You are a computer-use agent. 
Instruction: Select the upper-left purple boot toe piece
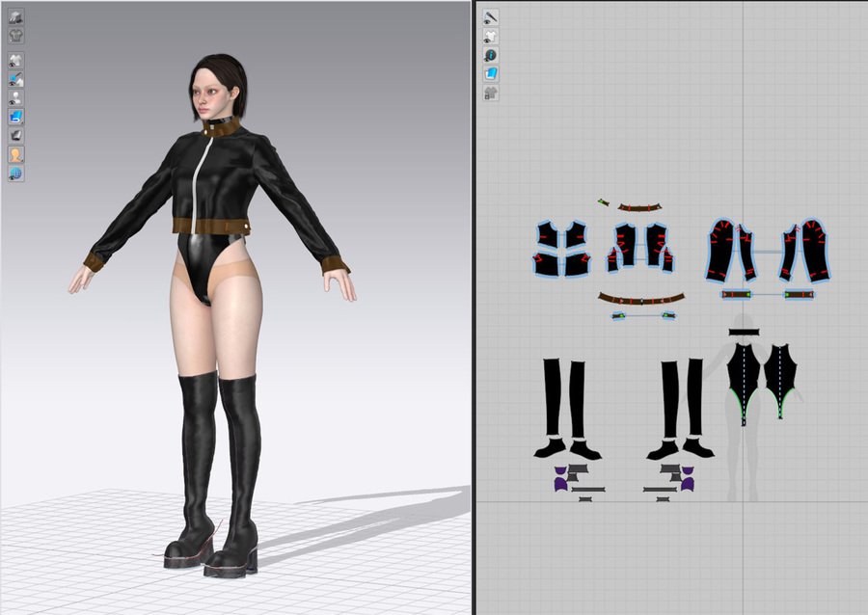tap(560, 470)
